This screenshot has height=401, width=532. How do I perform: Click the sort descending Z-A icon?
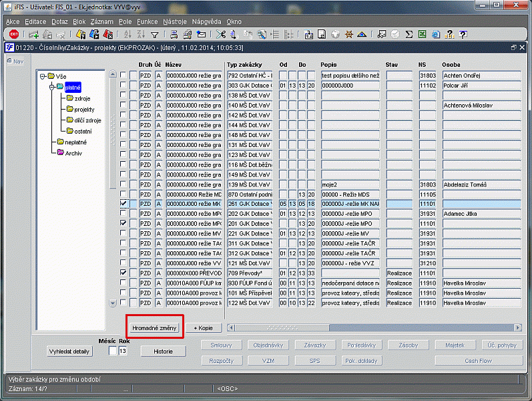click(141, 34)
